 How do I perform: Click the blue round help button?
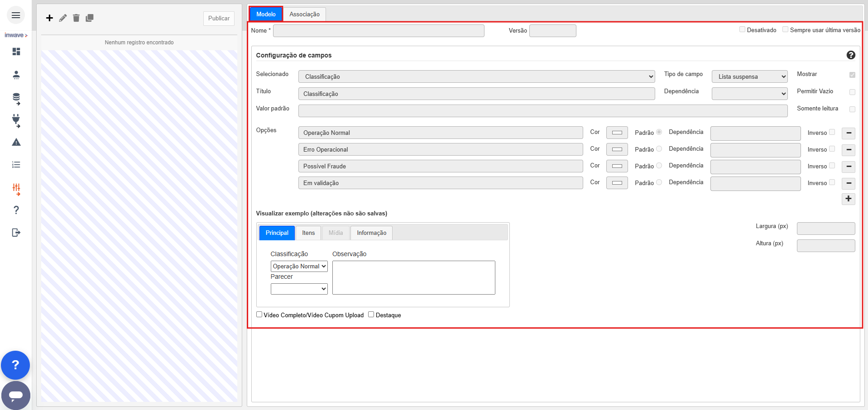click(x=15, y=365)
